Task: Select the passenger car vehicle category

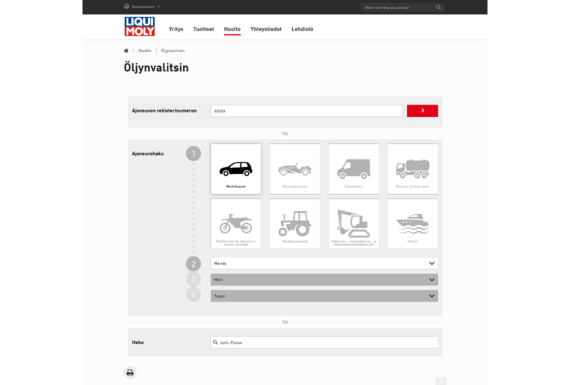Action: click(236, 169)
